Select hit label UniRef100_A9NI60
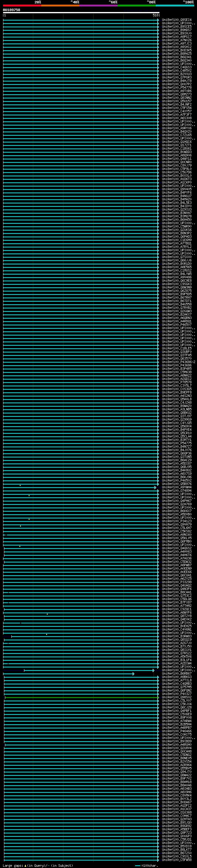197x868 pixels. [177, 535]
